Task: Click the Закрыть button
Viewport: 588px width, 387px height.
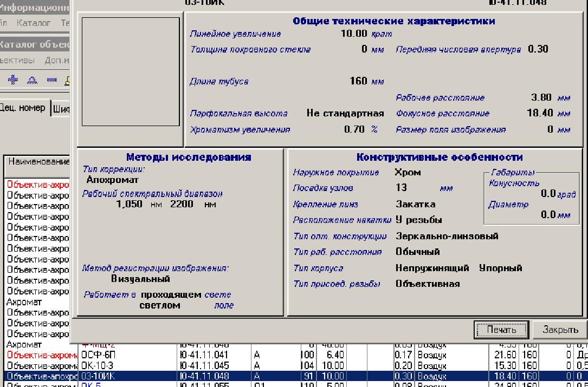Action: coord(560,330)
